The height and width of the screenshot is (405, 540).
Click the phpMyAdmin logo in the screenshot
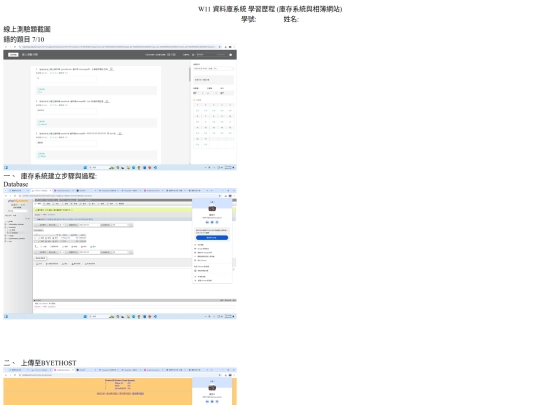[18, 201]
